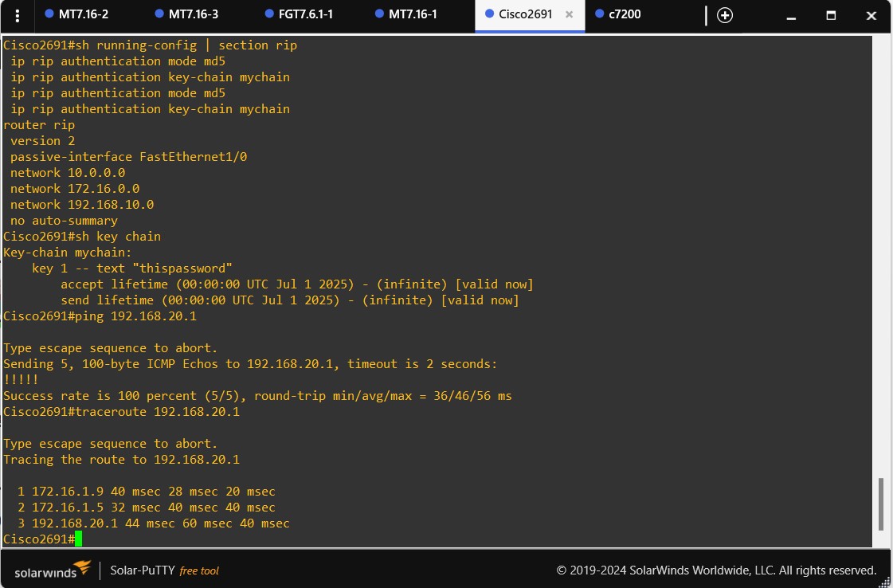Click 'Tracing the route to 192.168.20.1' line
This screenshot has width=893, height=588.
[121, 460]
